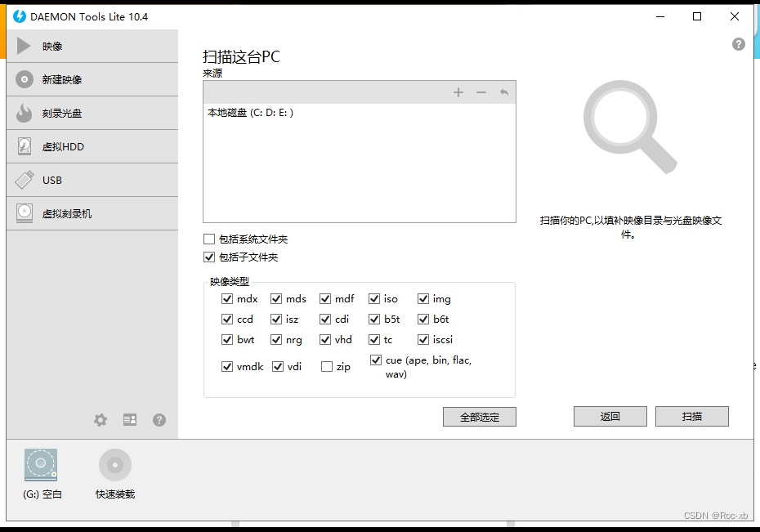
Task: Maximize the DAEMON Tools window
Action: 697,16
